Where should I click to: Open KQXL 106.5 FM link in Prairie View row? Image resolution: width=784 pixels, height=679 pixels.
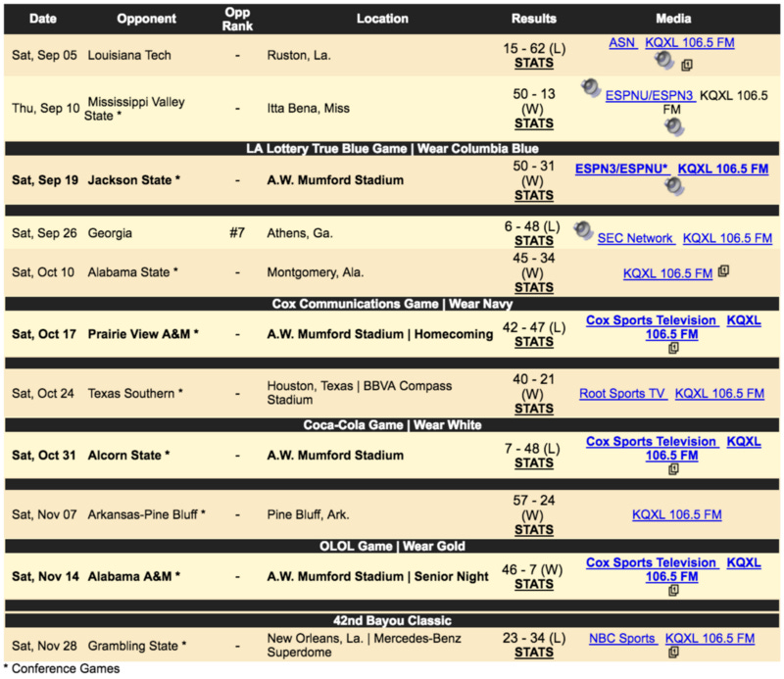[671, 334]
